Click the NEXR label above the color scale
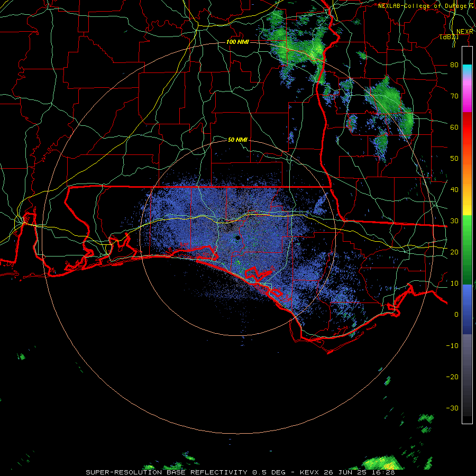476x476 pixels. (465, 32)
